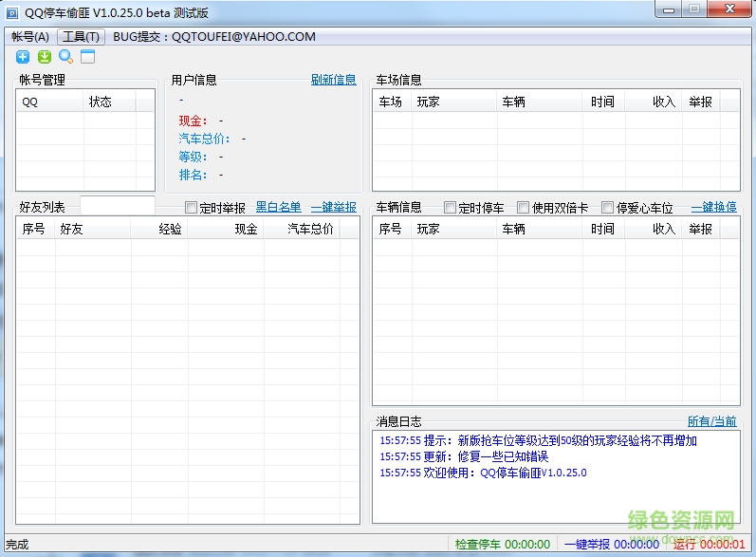This screenshot has height=557, width=756.
Task: Click 所有/当前 log filter link
Action: click(711, 421)
